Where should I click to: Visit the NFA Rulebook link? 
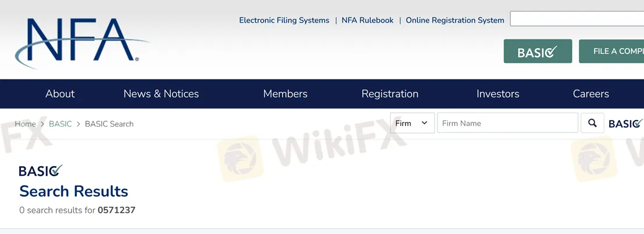tap(367, 20)
